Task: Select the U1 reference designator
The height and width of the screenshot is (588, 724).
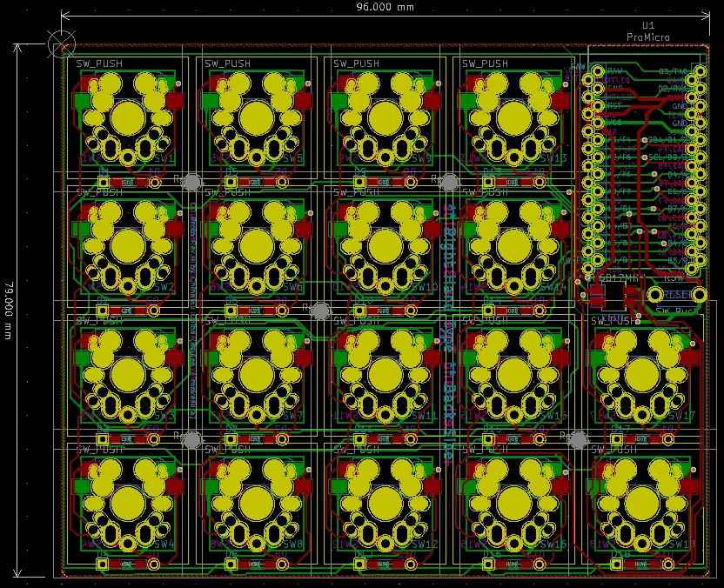Action: (x=648, y=25)
